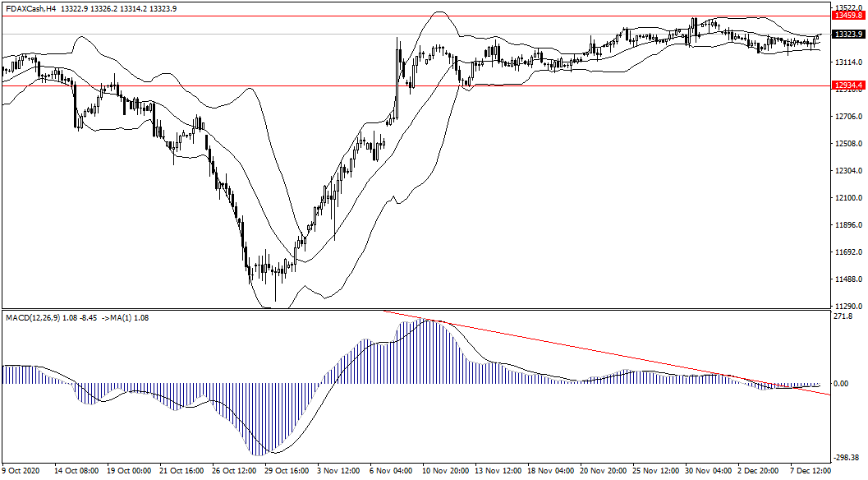Viewport: 868px width, 480px height.
Task: Click the -298.38 MACD scale value
Action: pyautogui.click(x=844, y=459)
